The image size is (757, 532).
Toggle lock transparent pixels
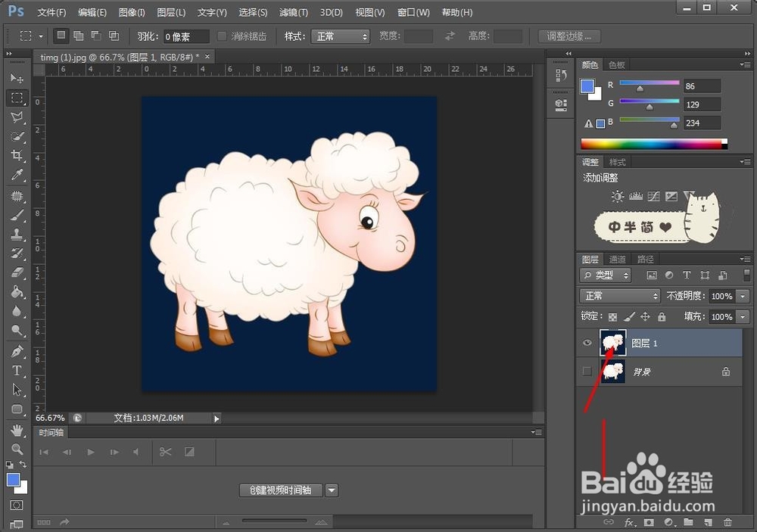(x=612, y=317)
